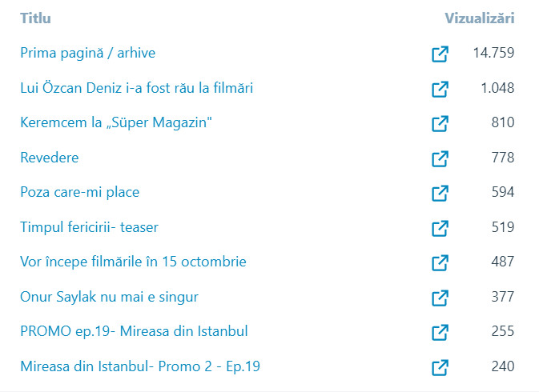539x392 pixels.
Task: Click external link icon next to Revedere
Action: [440, 158]
